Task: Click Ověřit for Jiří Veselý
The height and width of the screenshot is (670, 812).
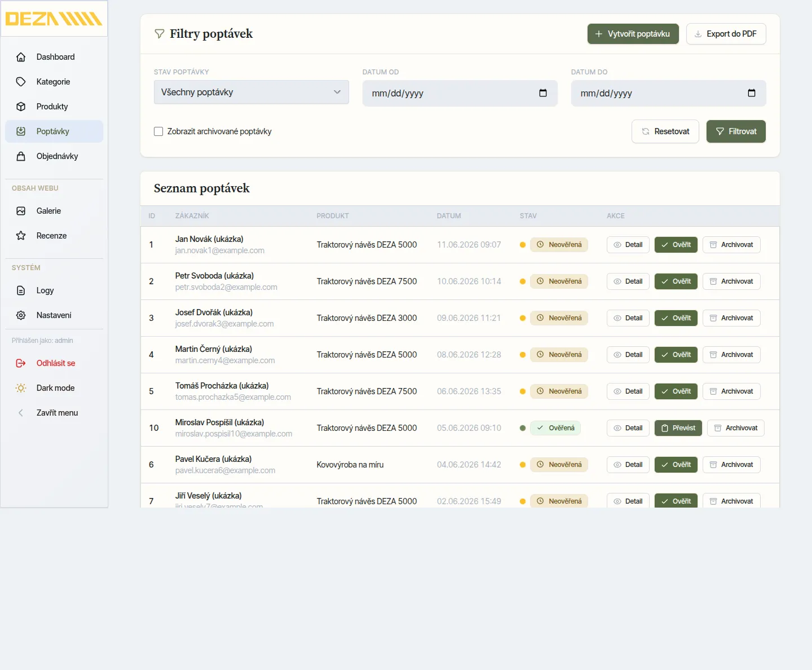Action: pyautogui.click(x=676, y=501)
